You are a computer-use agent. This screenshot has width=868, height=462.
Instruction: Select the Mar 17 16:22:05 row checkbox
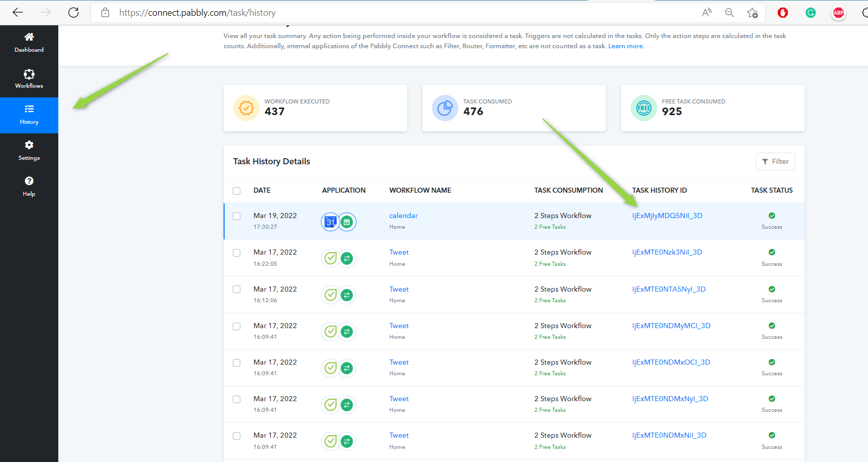tap(236, 253)
